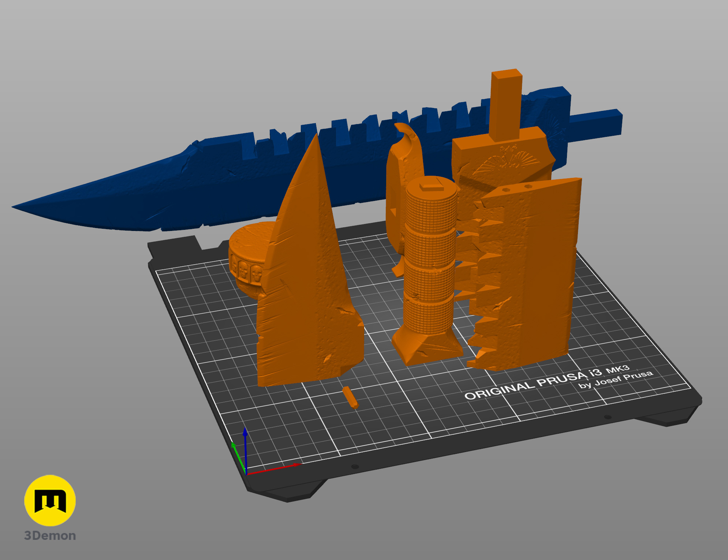Click the square stub on handle cylinder top
The height and width of the screenshot is (560, 728).
click(x=432, y=185)
